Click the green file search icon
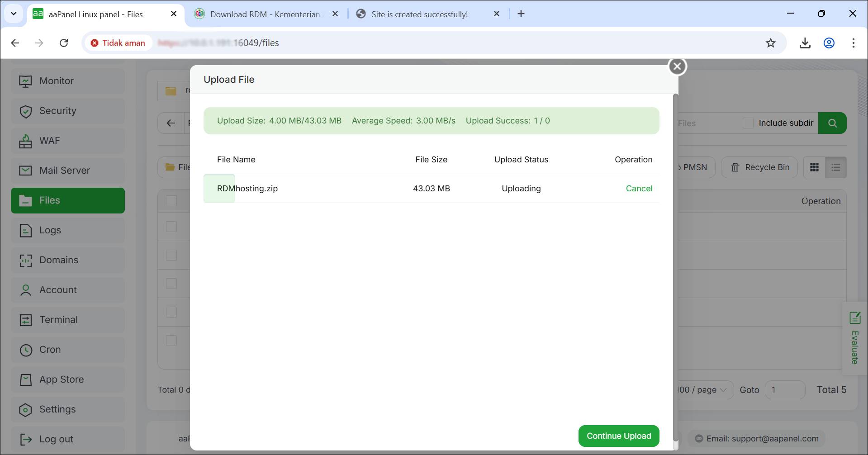The width and height of the screenshot is (868, 455). point(832,123)
